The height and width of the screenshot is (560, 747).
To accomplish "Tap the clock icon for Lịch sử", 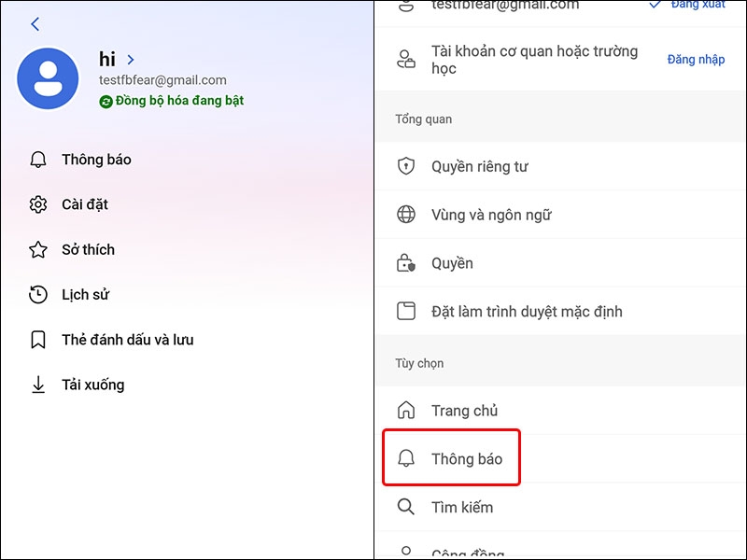I will tap(38, 295).
